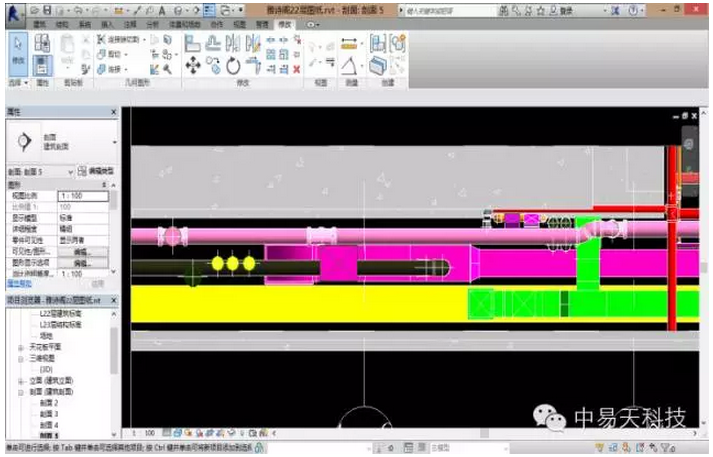
Task: Click the Rotate tool icon
Action: (234, 66)
